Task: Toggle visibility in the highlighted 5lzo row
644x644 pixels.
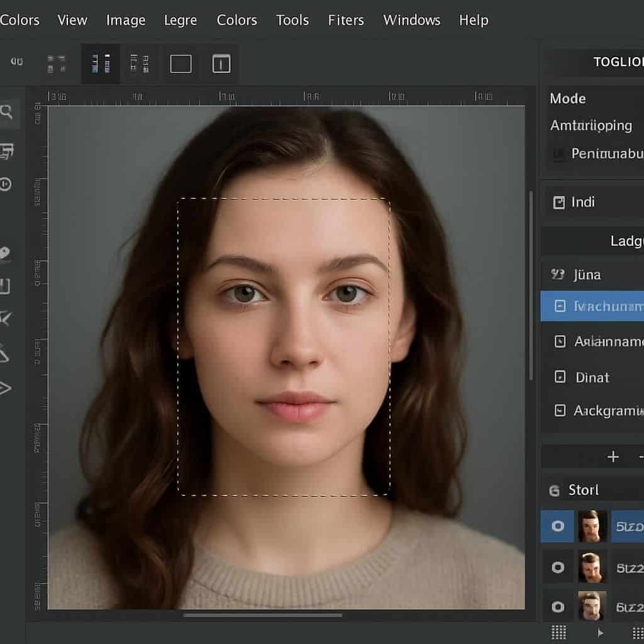Action: pyautogui.click(x=557, y=526)
